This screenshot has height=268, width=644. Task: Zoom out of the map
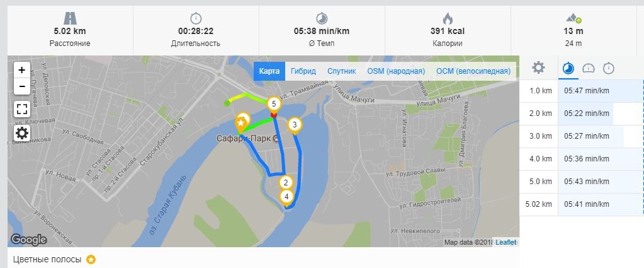pyautogui.click(x=22, y=86)
